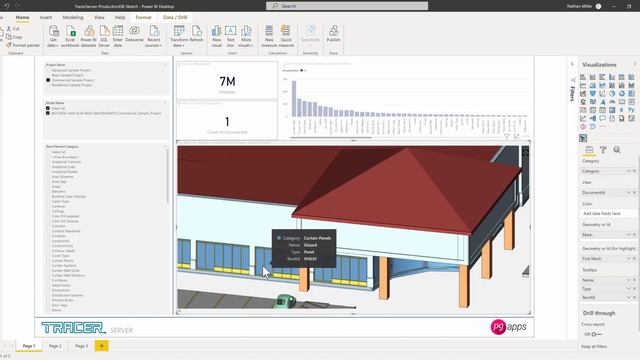This screenshot has width=640, height=360.
Task: Open the Help ribbon tab
Action: [x=120, y=18]
